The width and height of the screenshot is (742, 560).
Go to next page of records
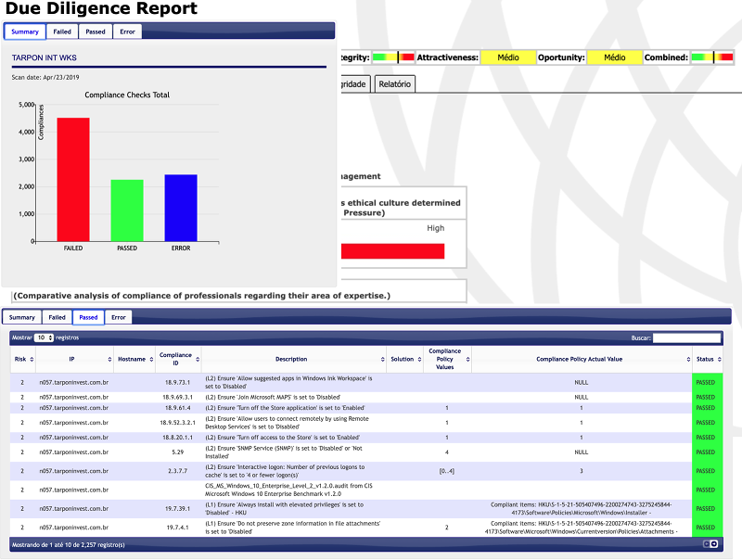[x=714, y=544]
